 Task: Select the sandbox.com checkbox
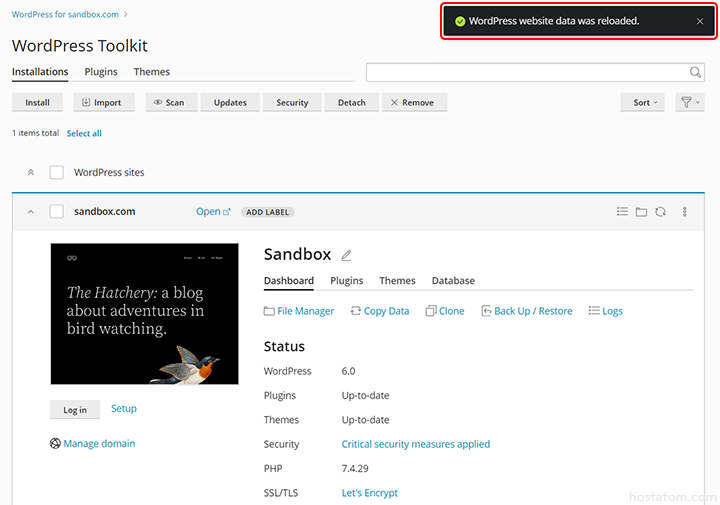pyautogui.click(x=57, y=211)
